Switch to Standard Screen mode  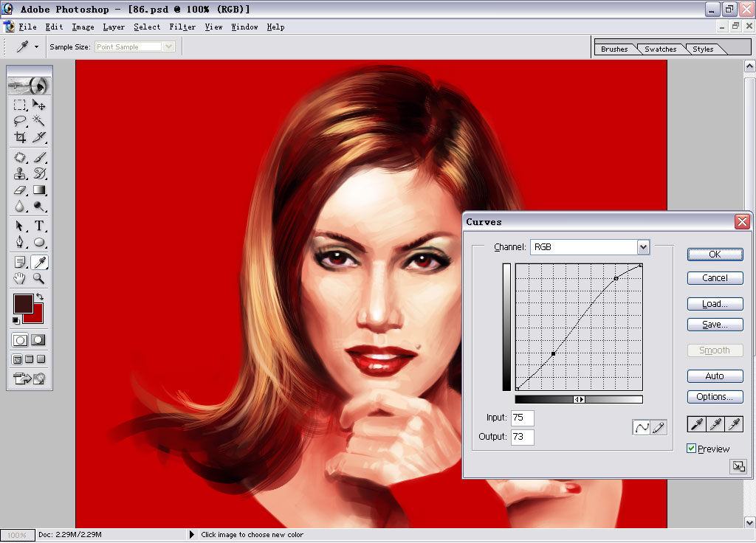pos(18,359)
